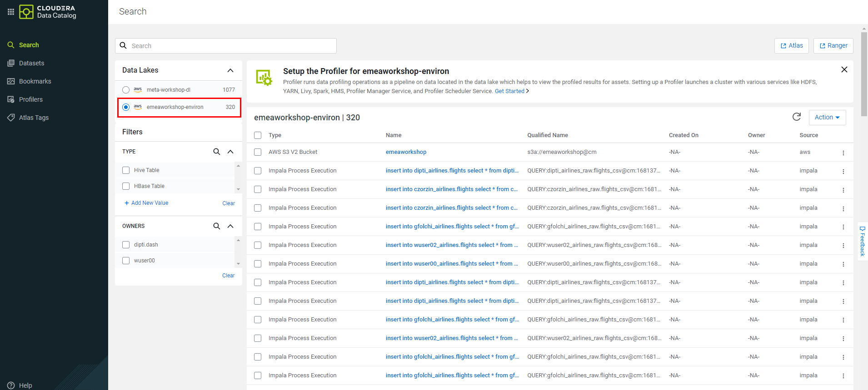The width and height of the screenshot is (868, 390).
Task: Open first insert into dipti_airlines.flights link
Action: pyautogui.click(x=452, y=171)
